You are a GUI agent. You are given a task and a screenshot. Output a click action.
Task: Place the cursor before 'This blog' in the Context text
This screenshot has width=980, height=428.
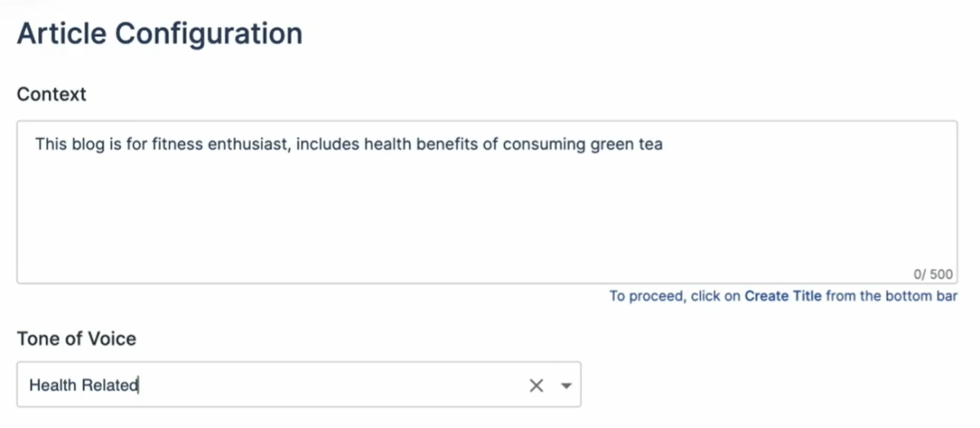(x=36, y=145)
